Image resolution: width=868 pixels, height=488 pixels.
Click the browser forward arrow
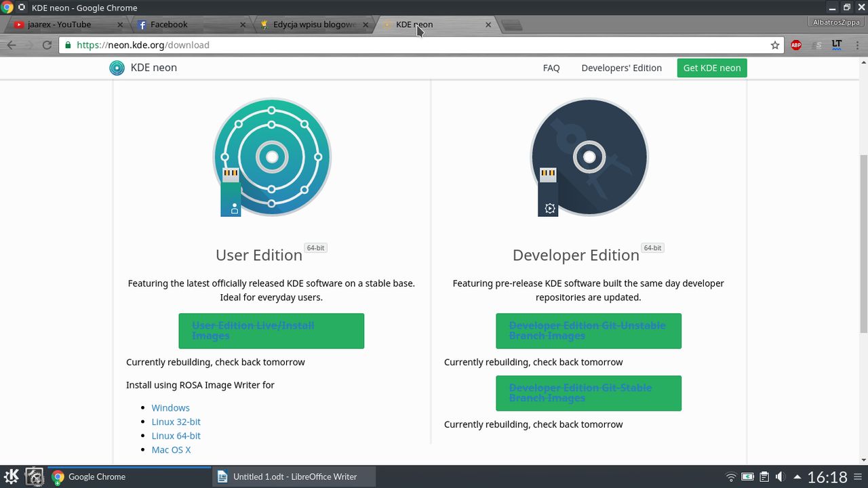[x=28, y=45]
